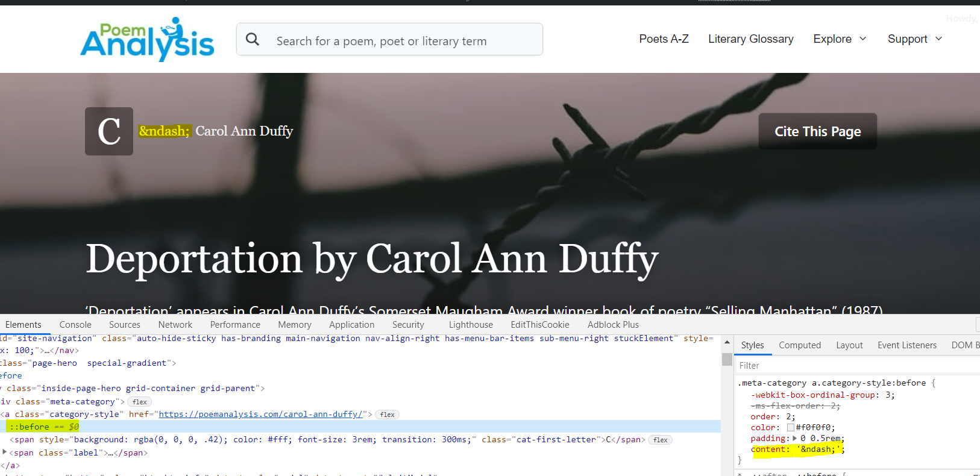The height and width of the screenshot is (476, 980).
Task: Open the Sources tab
Action: (x=125, y=325)
